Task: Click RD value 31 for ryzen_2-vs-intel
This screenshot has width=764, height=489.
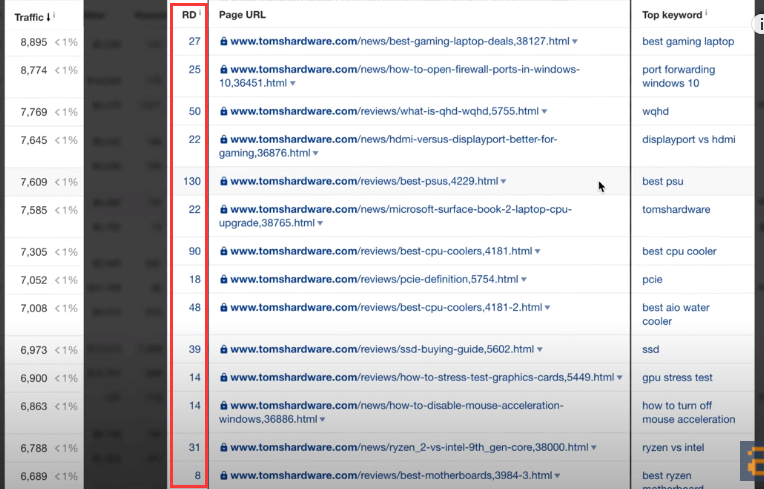Action: point(194,447)
